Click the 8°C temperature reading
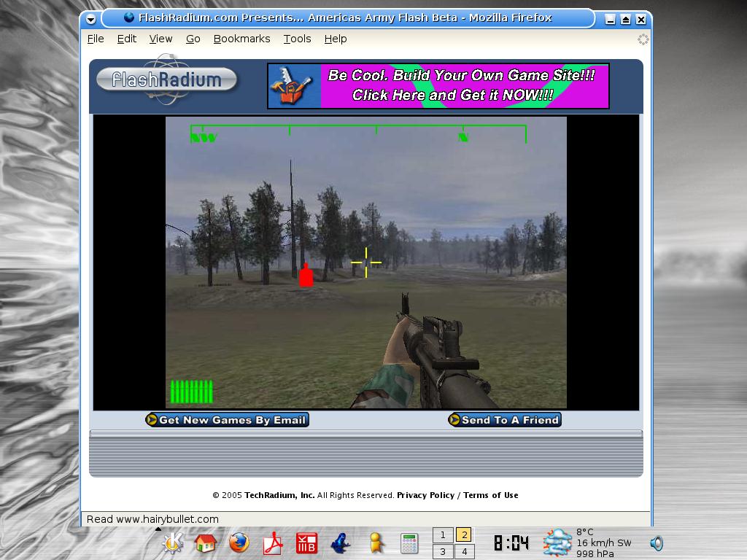 pos(585,532)
